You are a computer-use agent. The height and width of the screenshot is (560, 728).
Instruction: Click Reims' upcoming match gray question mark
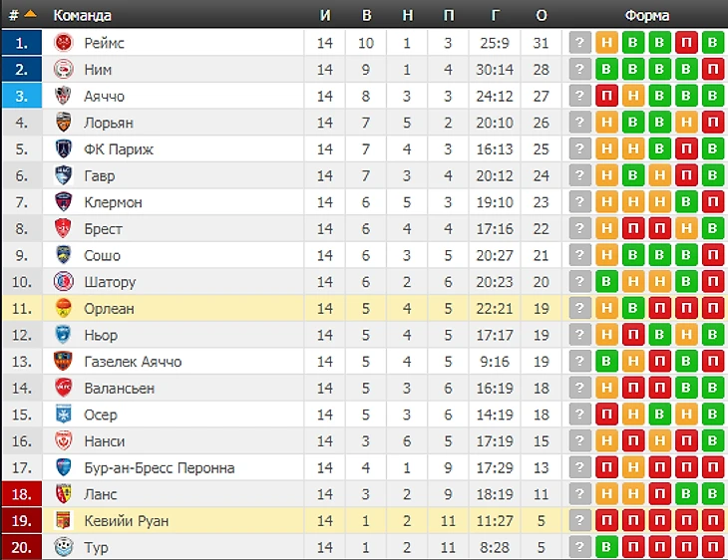(x=579, y=43)
